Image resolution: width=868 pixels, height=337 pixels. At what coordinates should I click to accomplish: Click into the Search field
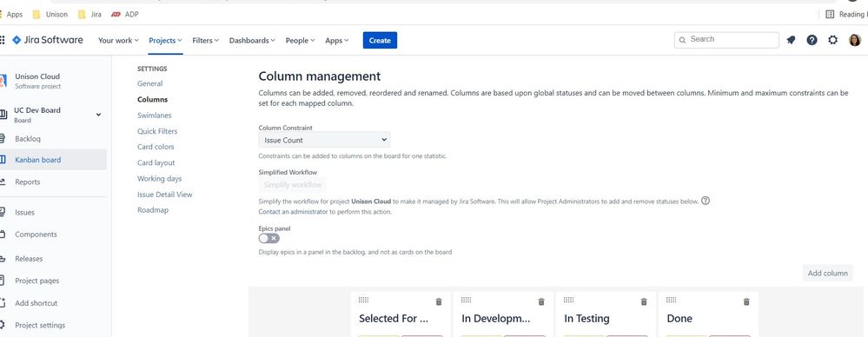point(726,39)
